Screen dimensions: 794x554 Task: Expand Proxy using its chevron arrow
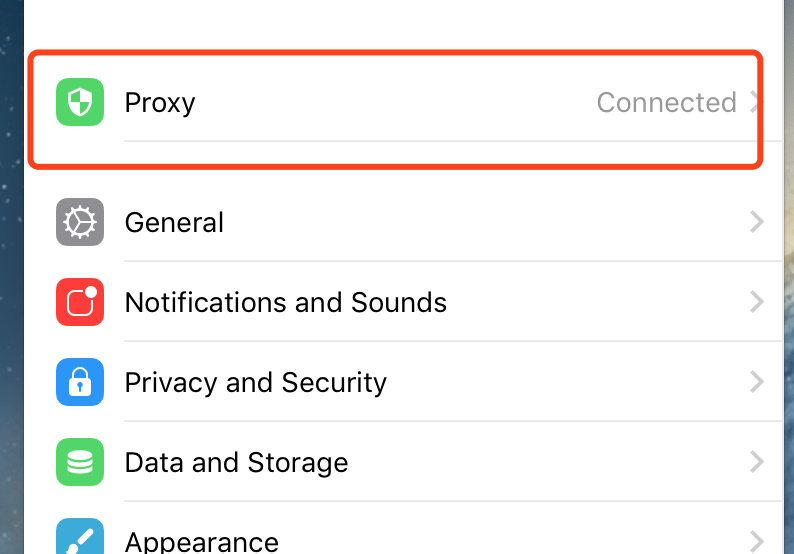point(755,102)
